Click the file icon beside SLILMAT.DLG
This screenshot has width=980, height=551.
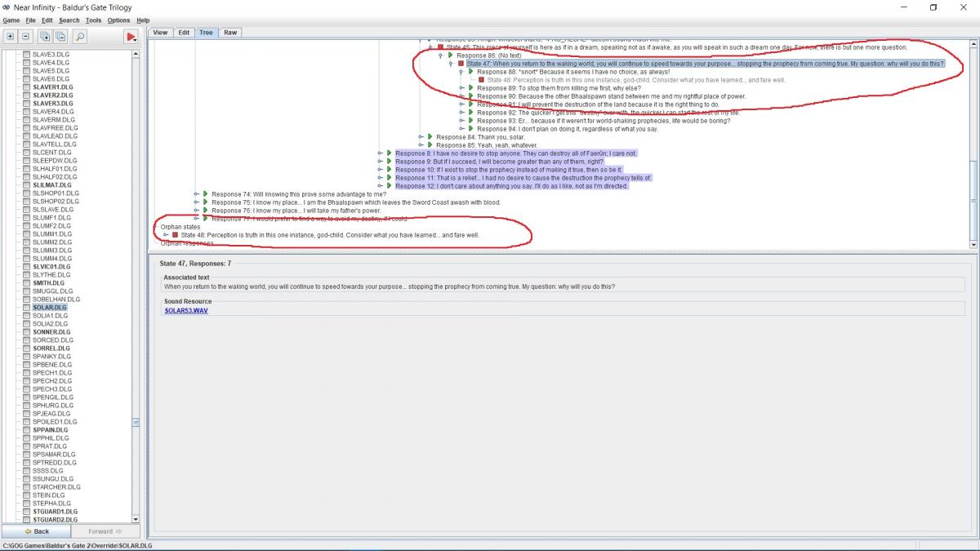click(26, 184)
